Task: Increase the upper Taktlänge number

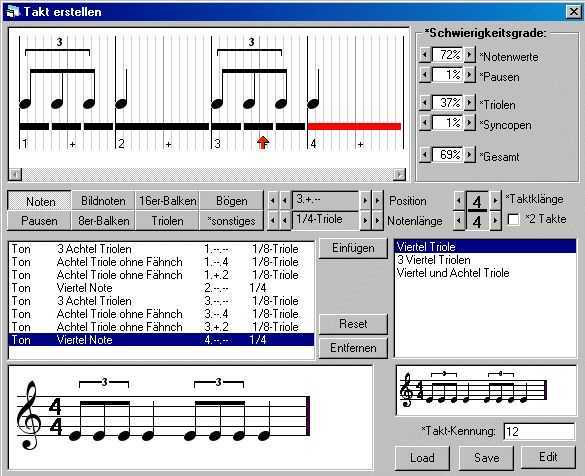Action: [x=495, y=201]
